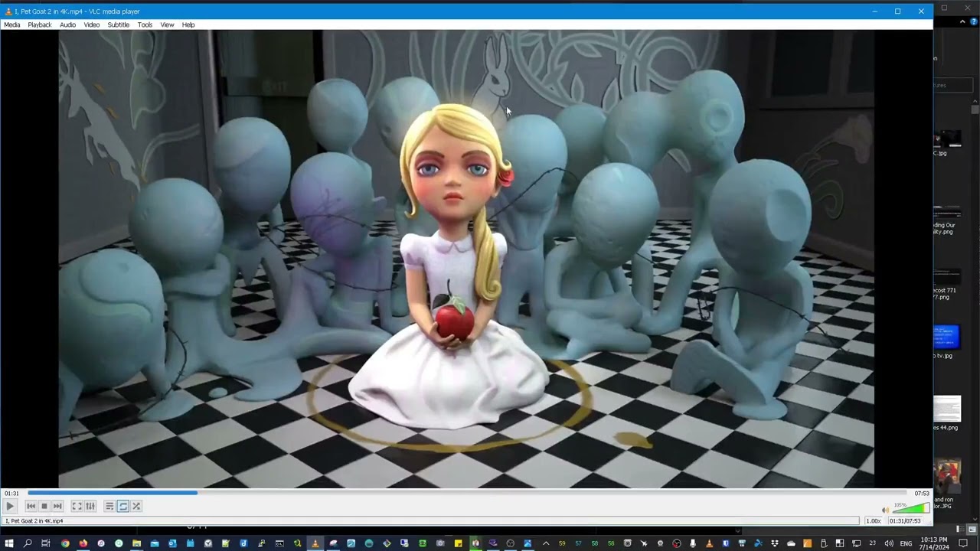Stop playback with the Stop button

tap(44, 506)
